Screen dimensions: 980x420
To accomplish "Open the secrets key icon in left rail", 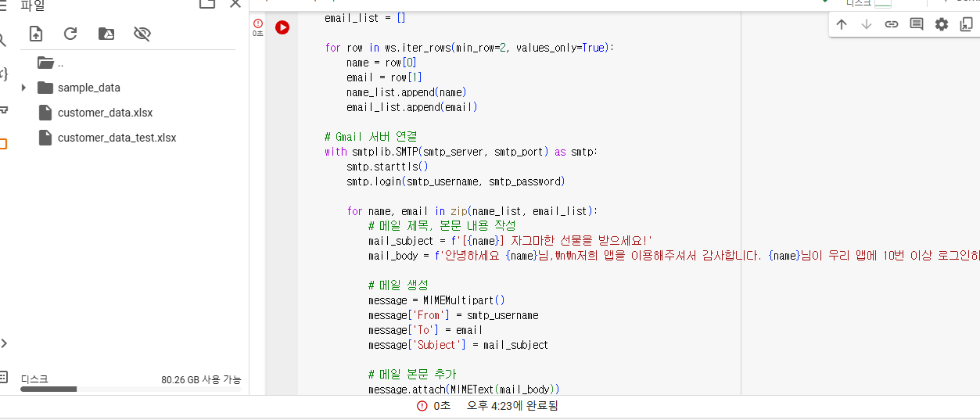I will click(3, 109).
